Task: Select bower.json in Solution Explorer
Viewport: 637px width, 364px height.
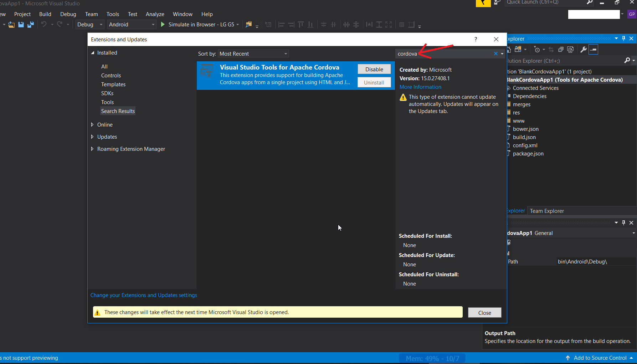Action: (x=526, y=129)
